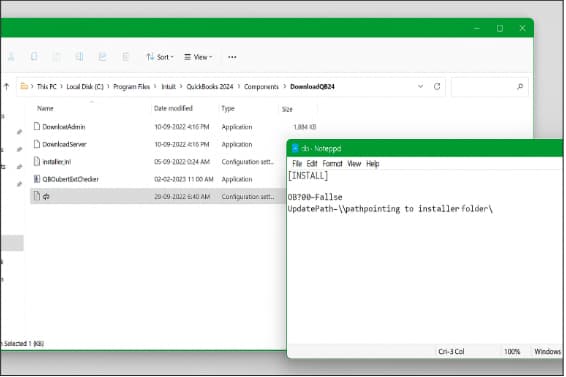Navigate to This PC breadcrumb
The image size is (566, 377).
click(x=47, y=87)
